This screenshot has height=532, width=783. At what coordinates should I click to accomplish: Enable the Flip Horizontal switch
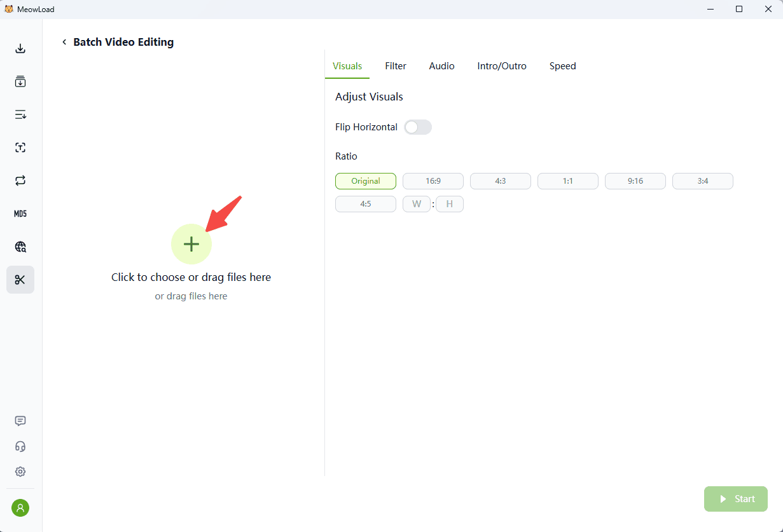click(418, 127)
